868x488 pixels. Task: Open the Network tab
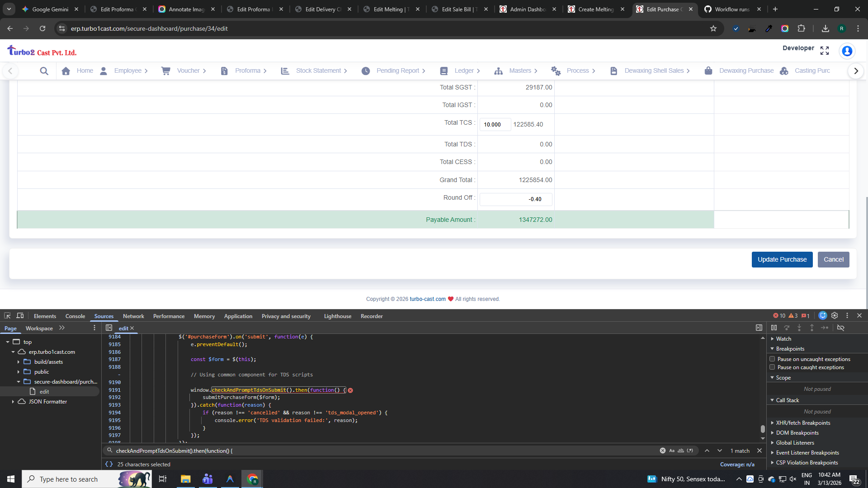point(133,316)
